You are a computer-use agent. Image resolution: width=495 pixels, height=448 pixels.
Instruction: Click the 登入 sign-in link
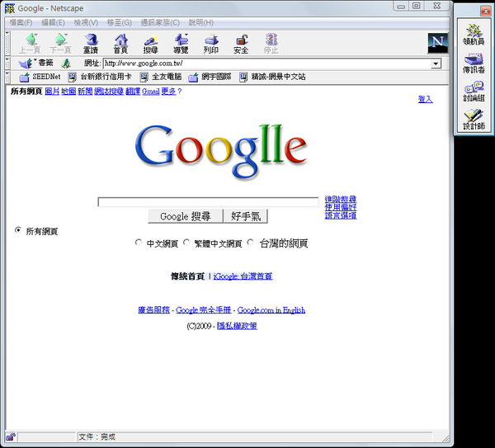425,100
